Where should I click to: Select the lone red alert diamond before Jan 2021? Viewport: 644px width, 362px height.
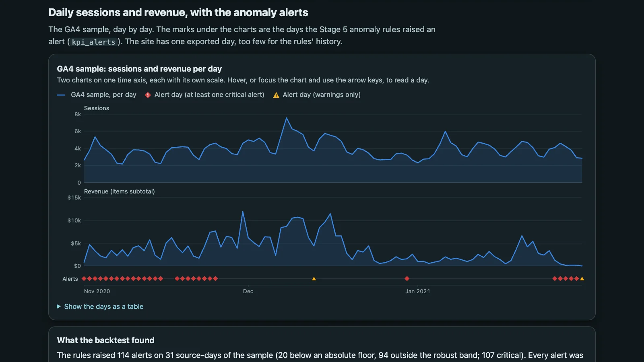(x=407, y=279)
